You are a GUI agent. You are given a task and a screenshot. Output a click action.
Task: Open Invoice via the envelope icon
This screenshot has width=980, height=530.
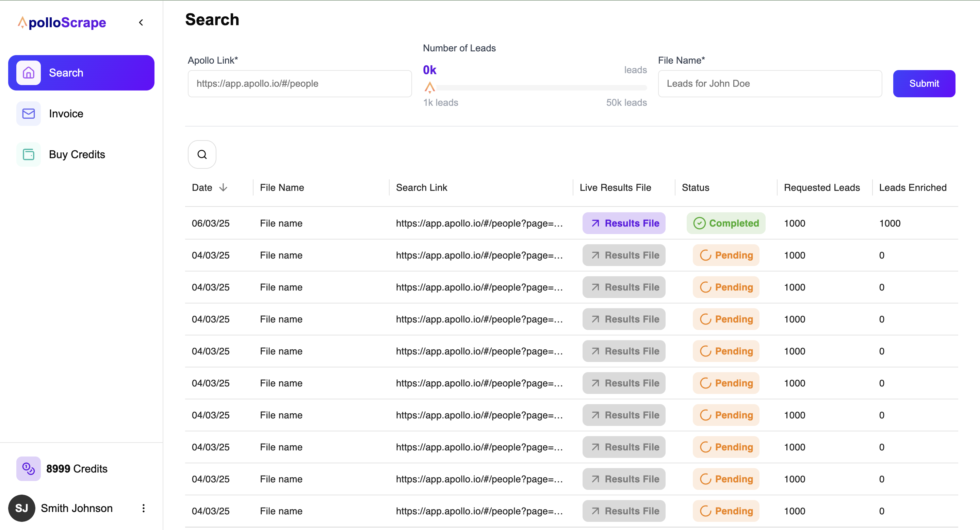click(29, 113)
